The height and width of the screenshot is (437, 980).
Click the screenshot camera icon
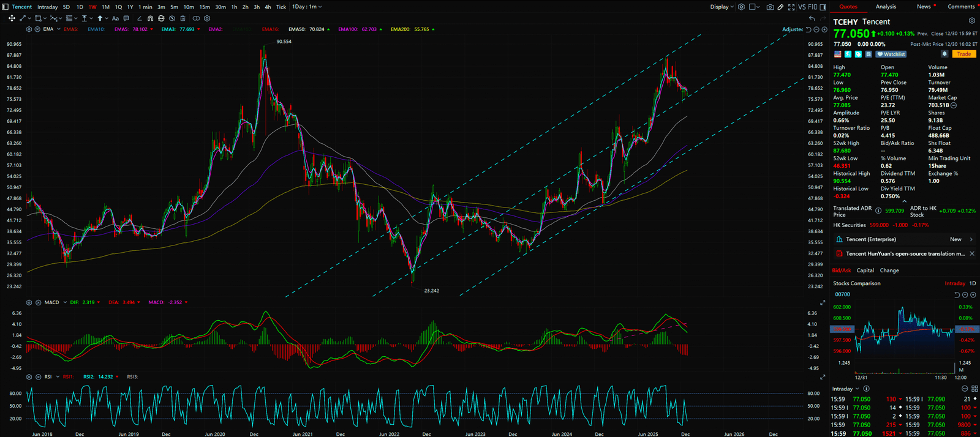[x=770, y=7]
